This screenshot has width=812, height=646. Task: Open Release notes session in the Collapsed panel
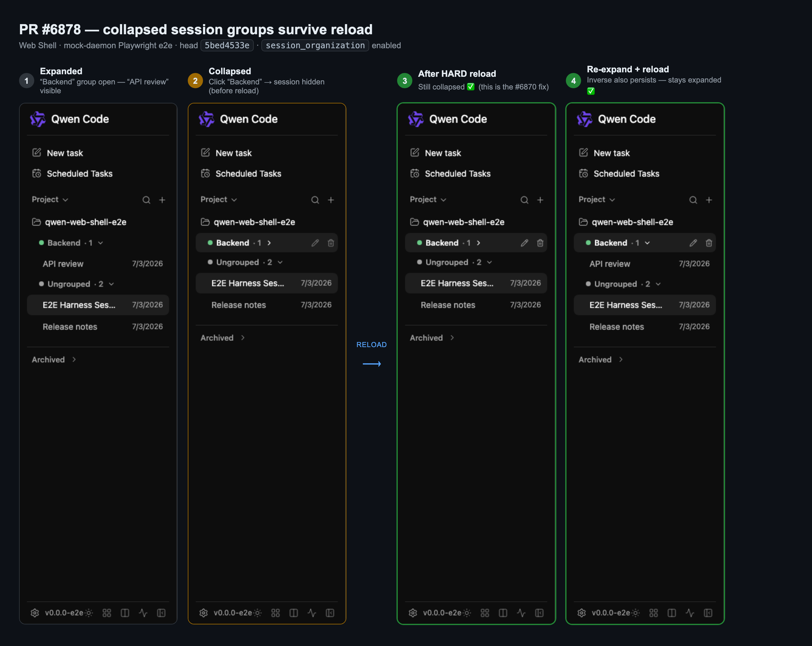click(267, 305)
